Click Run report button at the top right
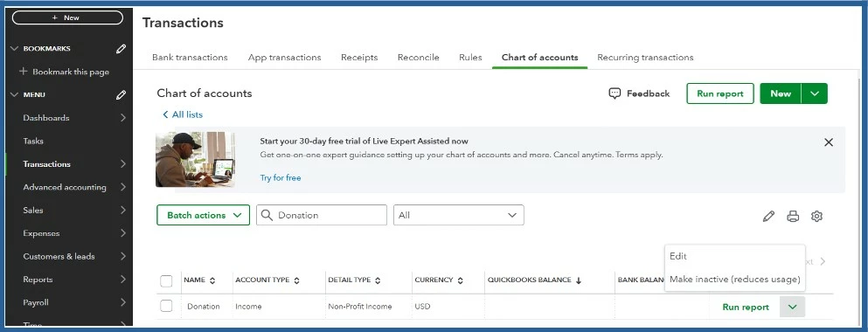The height and width of the screenshot is (332, 868). click(720, 93)
